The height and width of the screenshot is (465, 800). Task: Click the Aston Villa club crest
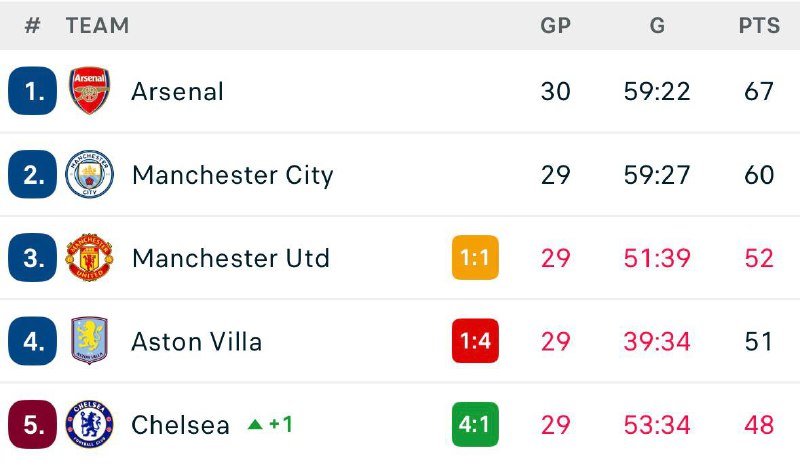click(90, 341)
